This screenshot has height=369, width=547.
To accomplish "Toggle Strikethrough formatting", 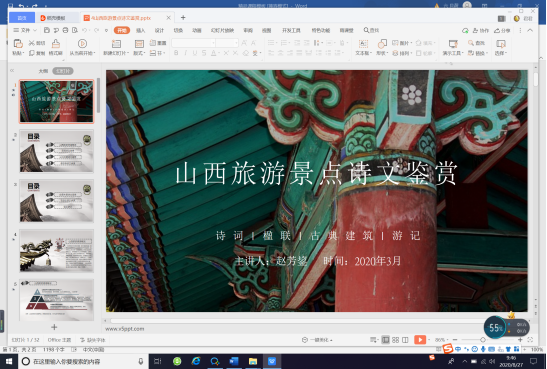I will point(204,53).
